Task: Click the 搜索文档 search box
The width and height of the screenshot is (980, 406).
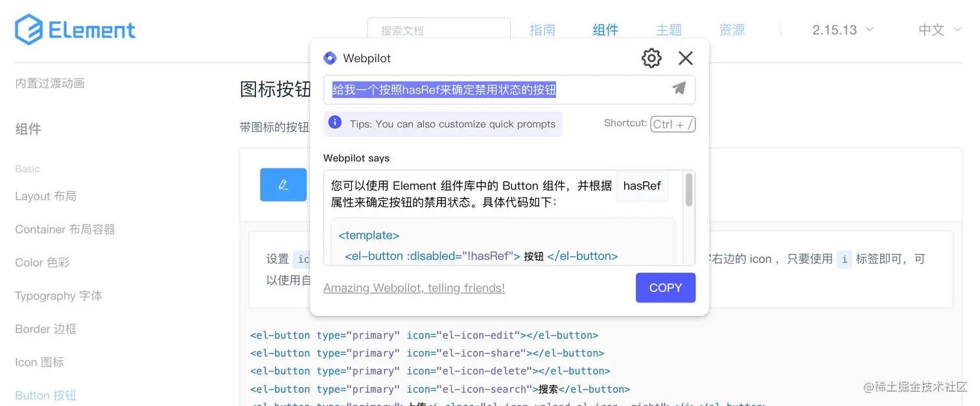Action: click(x=439, y=30)
